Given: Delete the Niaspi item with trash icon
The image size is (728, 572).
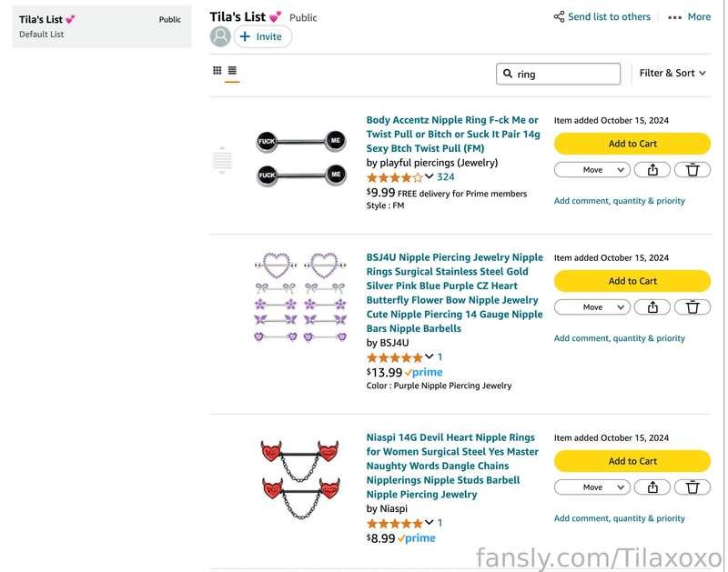Looking at the screenshot, I should coord(693,487).
